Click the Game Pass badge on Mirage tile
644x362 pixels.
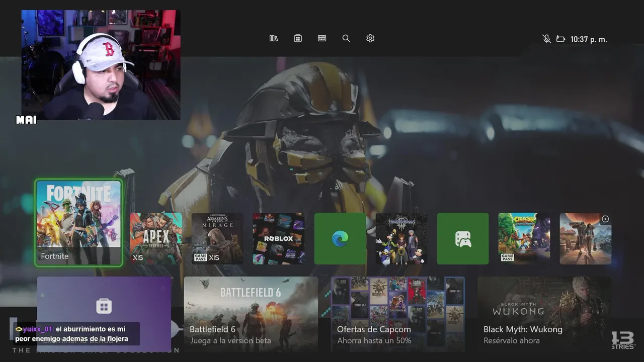pyautogui.click(x=200, y=257)
